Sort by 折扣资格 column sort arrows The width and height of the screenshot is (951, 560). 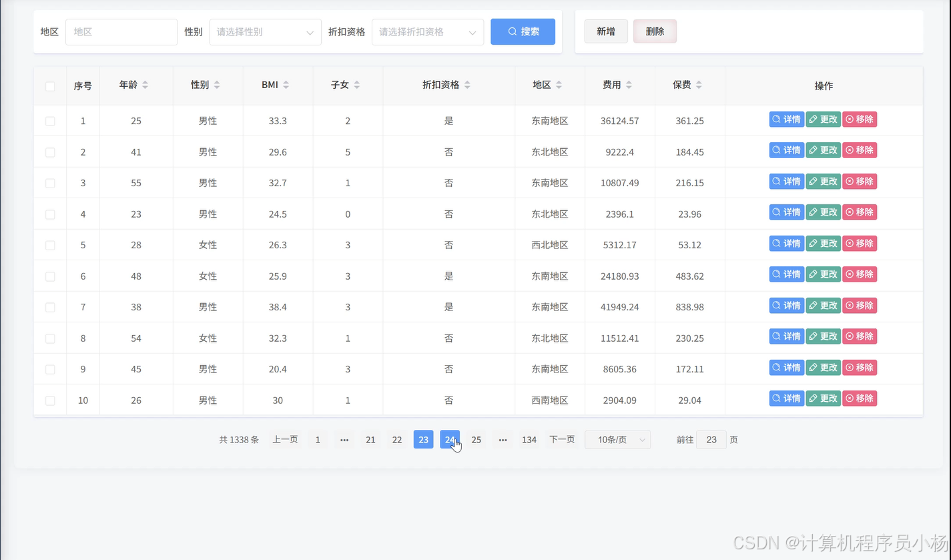click(467, 85)
